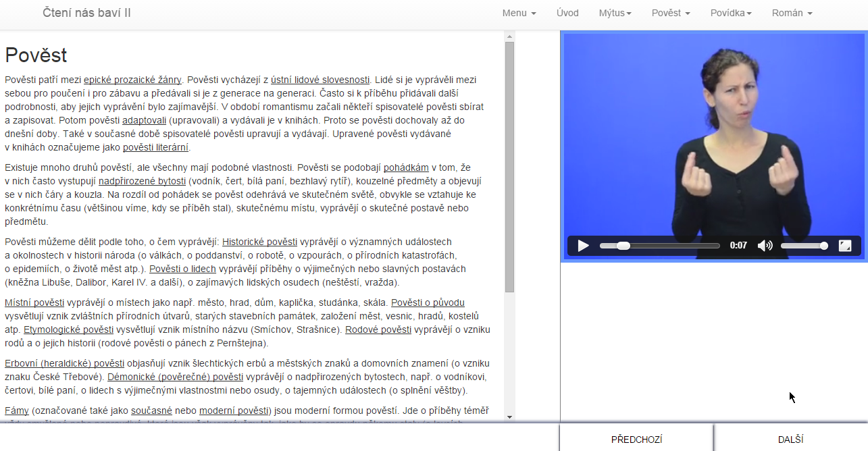Click the 'Etymologické pověsti' link
This screenshot has height=451, width=868.
(68, 329)
